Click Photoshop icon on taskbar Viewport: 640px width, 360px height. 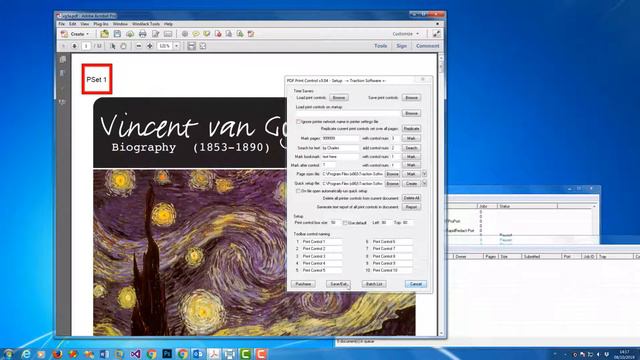[x=167, y=353]
